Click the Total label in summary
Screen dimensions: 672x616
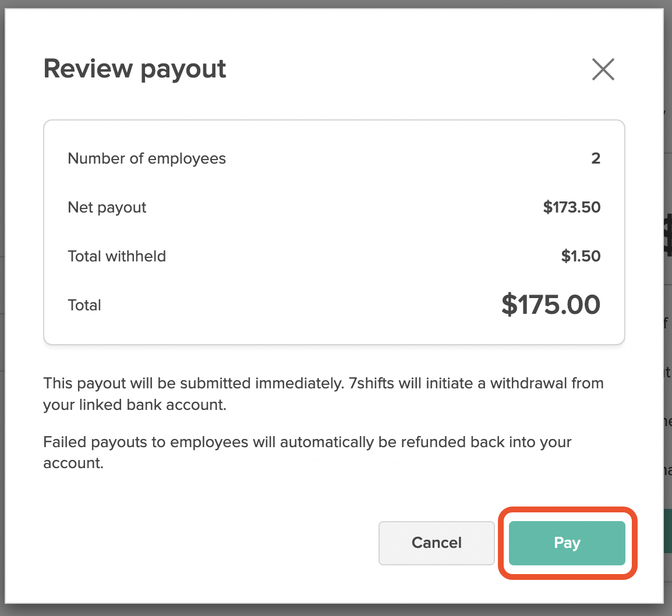[x=84, y=305]
